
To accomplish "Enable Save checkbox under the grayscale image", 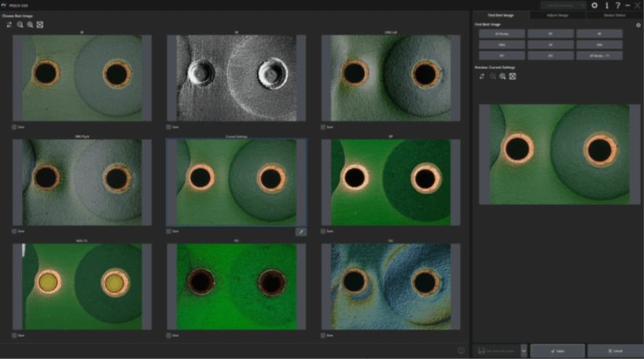I will pos(168,126).
